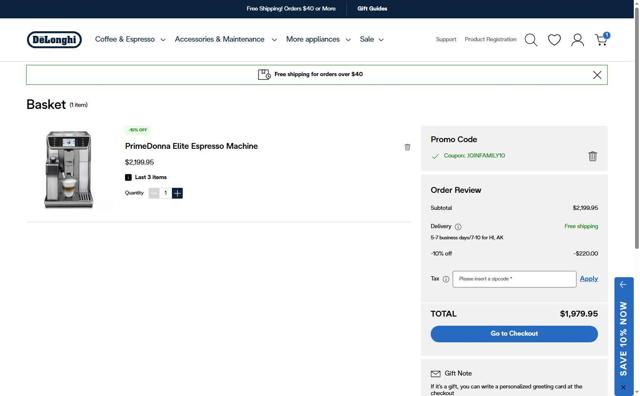
Task: Click the $2,199.95 product price
Action: 139,162
